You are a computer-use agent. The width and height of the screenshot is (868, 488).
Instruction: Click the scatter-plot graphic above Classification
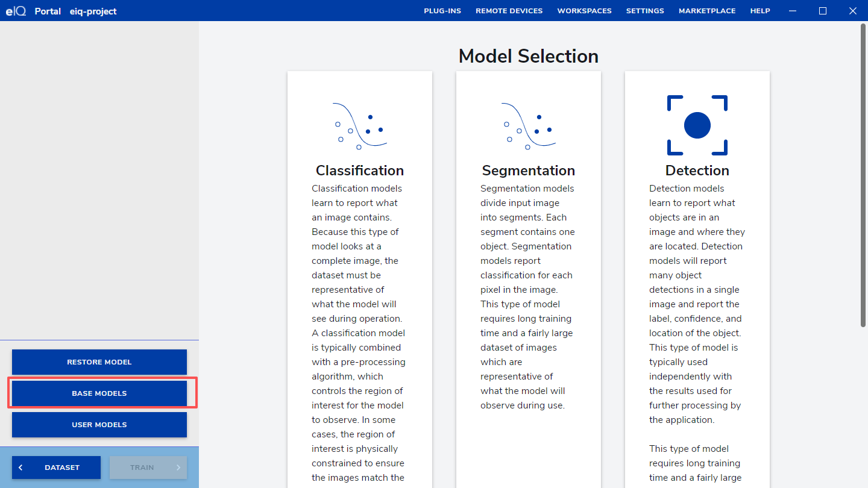[x=360, y=125]
